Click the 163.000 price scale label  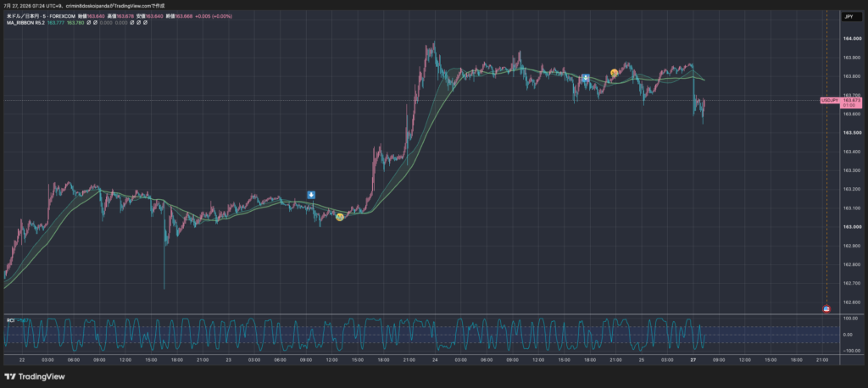tap(853, 227)
